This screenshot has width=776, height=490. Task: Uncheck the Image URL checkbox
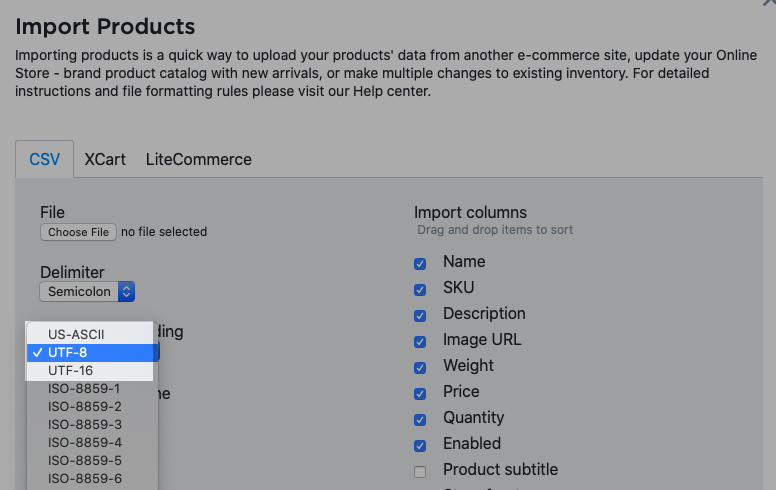(420, 341)
